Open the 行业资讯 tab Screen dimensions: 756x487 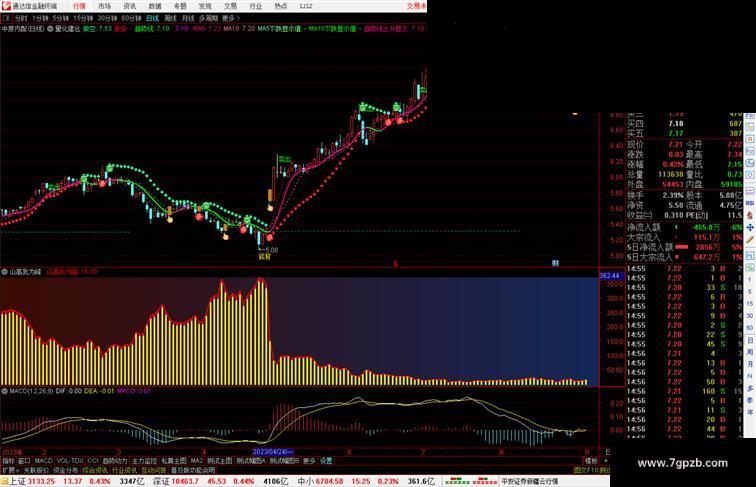(x=124, y=470)
